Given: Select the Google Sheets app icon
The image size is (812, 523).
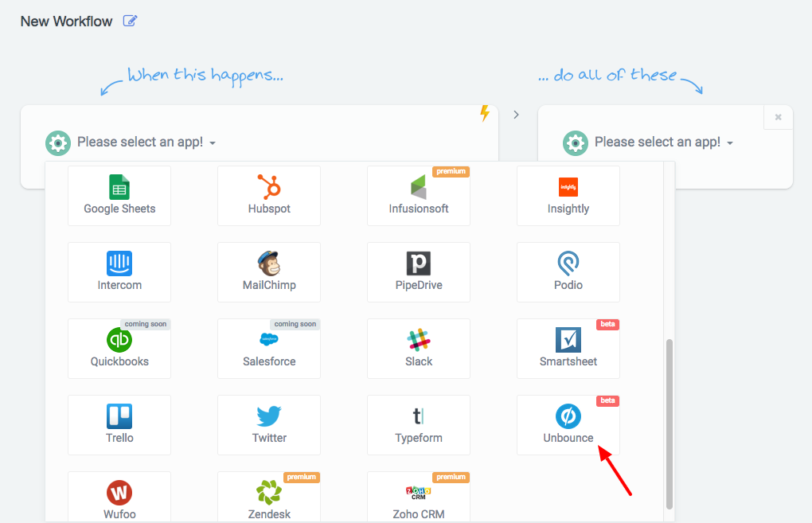Looking at the screenshot, I should click(119, 187).
